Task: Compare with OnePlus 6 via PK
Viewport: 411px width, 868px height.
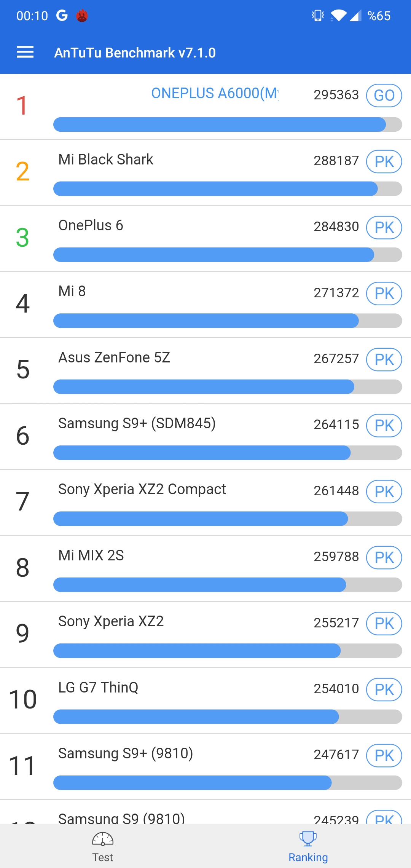Action: tap(384, 228)
